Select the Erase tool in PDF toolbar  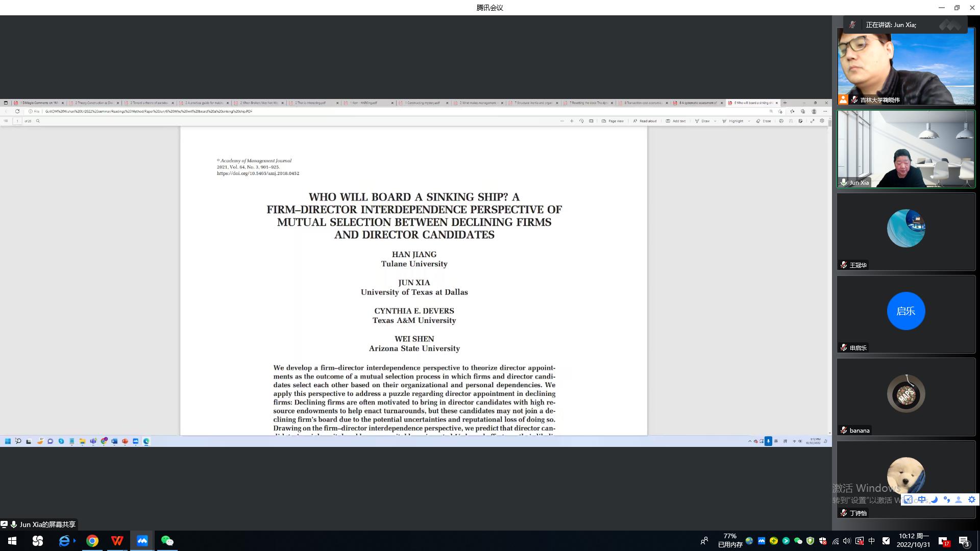[x=764, y=121]
